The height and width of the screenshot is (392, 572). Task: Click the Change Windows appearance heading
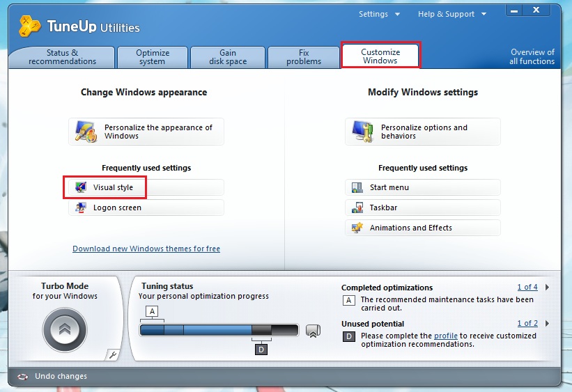coord(144,93)
